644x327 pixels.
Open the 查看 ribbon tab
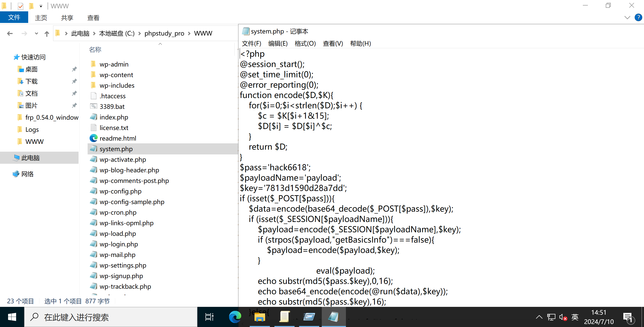click(x=93, y=18)
